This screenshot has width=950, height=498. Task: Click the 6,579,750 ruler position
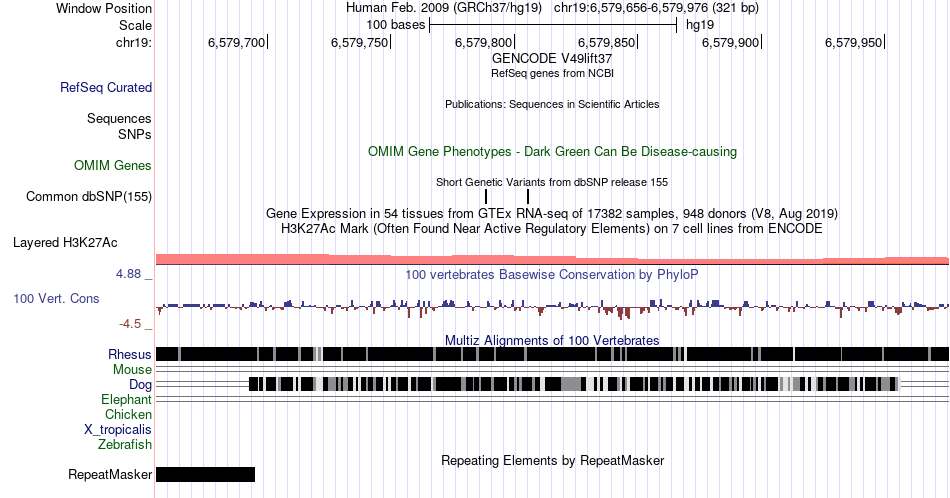click(x=360, y=42)
